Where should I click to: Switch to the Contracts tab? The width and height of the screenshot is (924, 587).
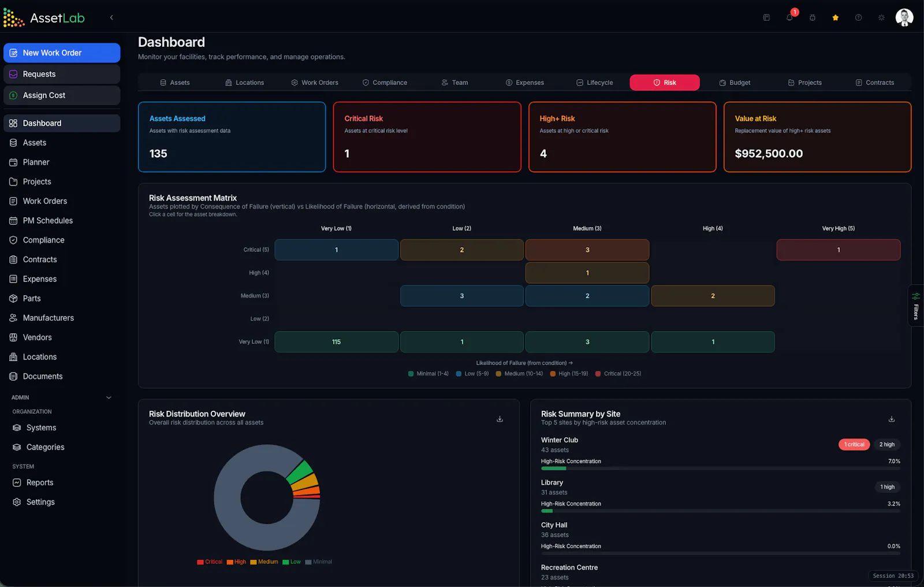875,83
